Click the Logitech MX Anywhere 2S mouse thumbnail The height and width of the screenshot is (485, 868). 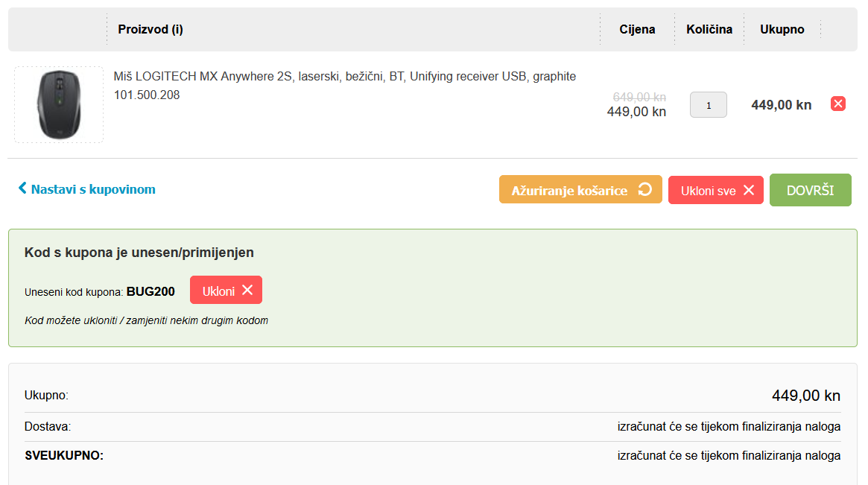coord(59,104)
